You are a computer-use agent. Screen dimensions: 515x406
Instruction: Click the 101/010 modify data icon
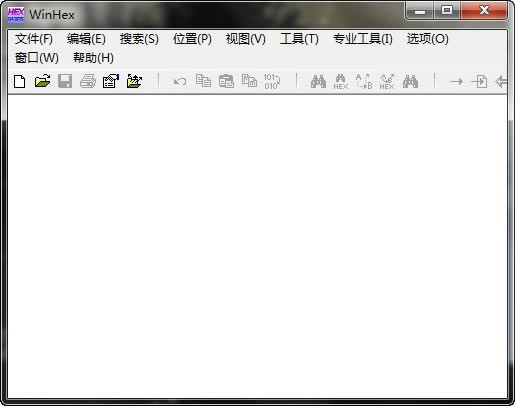tap(272, 81)
